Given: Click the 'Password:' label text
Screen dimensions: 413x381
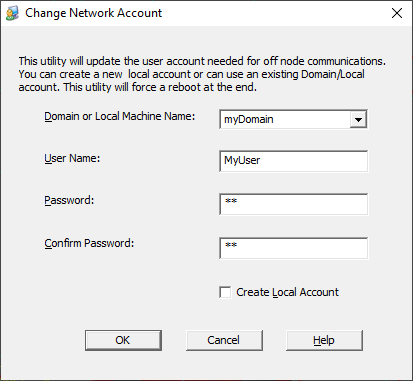Looking at the screenshot, I should (x=69, y=200).
